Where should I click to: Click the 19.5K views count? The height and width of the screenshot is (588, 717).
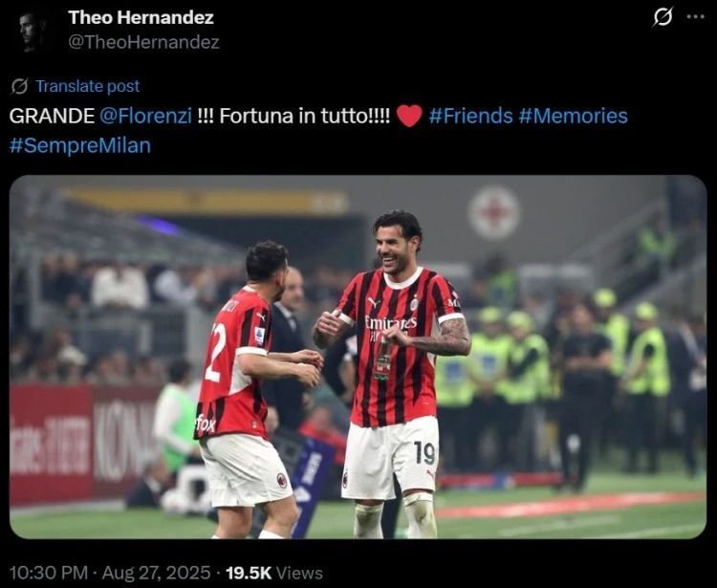(249, 573)
